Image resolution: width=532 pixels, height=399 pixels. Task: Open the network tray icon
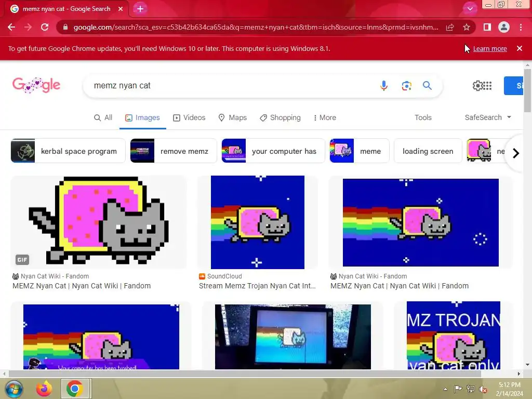[471, 389]
